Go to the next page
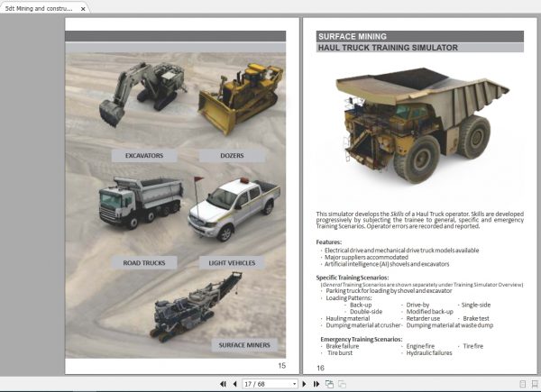The width and height of the screenshot is (541, 392). point(304,384)
